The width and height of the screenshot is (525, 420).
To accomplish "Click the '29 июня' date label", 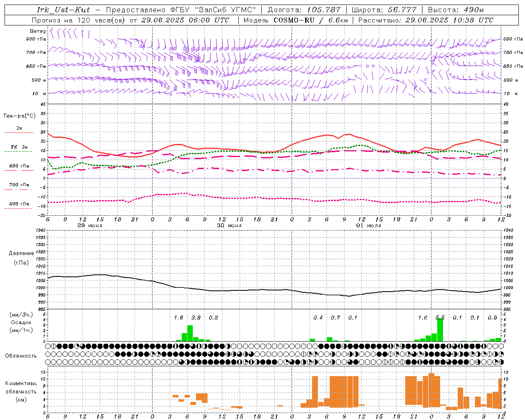I will coord(90,226).
